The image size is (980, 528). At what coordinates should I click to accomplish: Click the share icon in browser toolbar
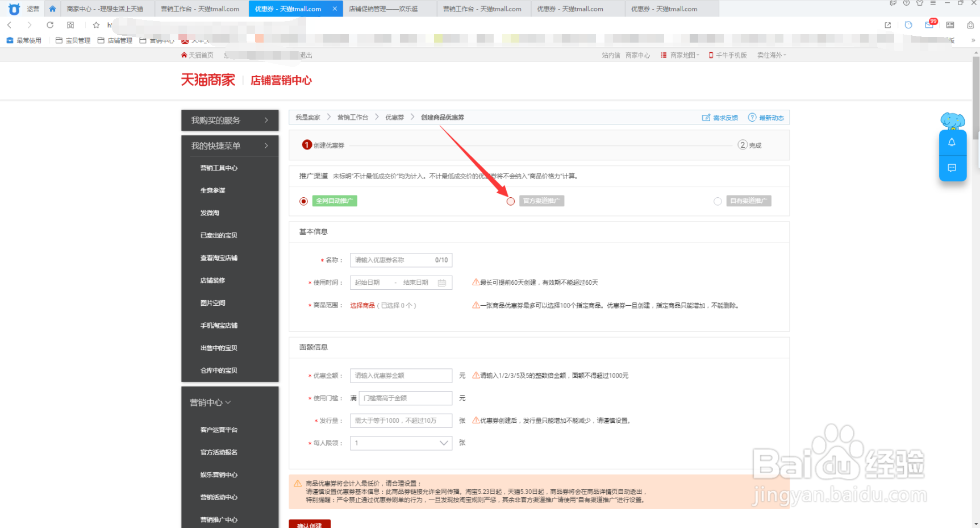[x=888, y=25]
